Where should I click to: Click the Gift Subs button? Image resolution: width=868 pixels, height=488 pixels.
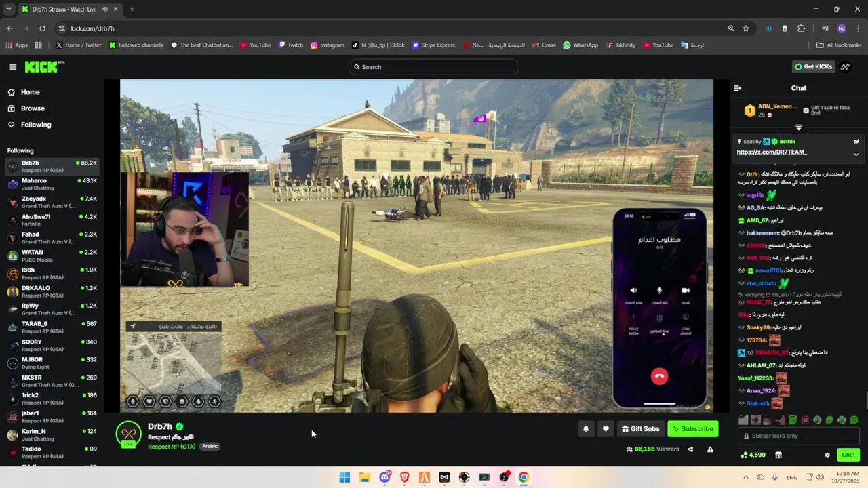pos(640,428)
